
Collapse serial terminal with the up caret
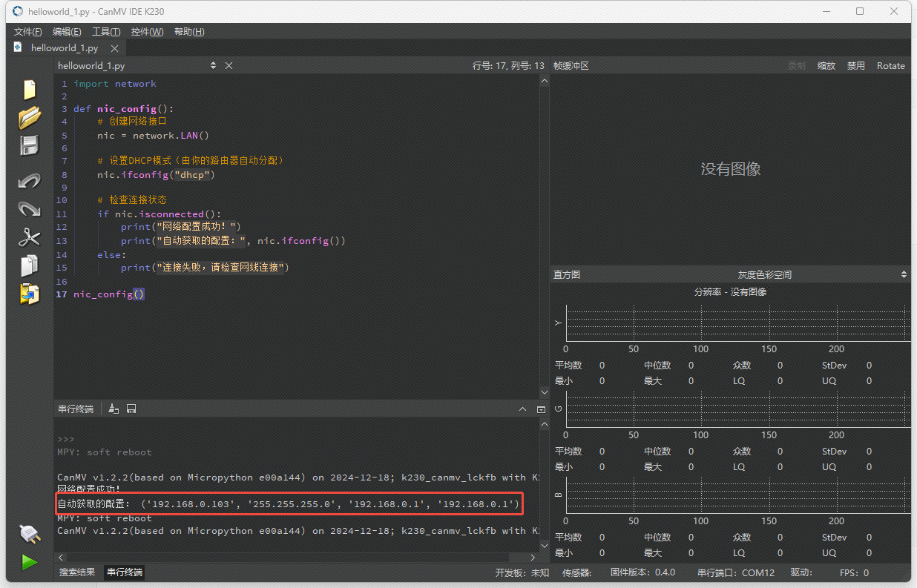[x=522, y=409]
